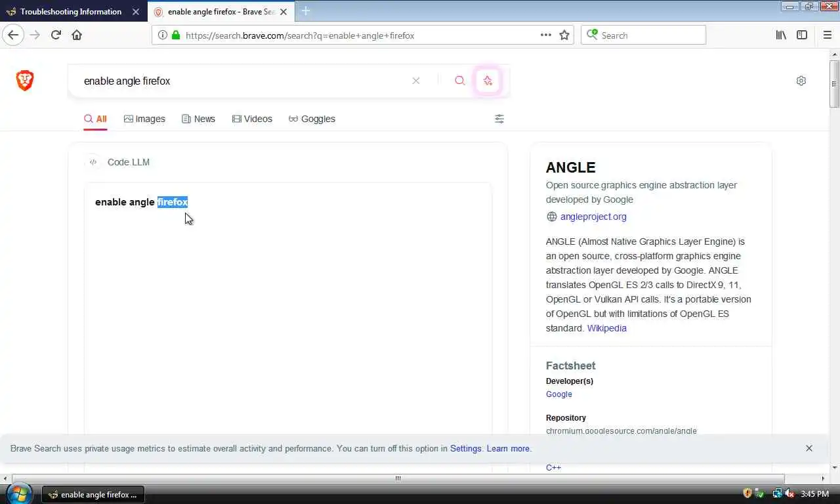The width and height of the screenshot is (840, 504).
Task: Switch to Videos results
Action: click(252, 119)
